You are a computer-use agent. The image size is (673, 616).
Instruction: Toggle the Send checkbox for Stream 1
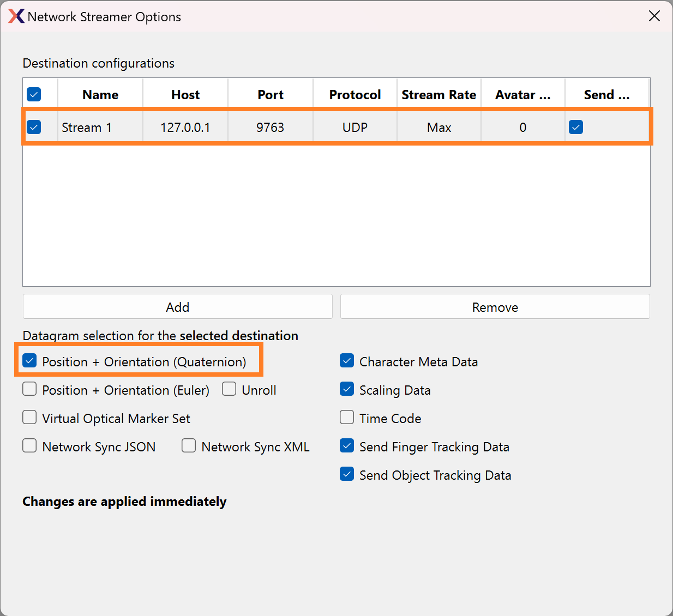click(576, 127)
